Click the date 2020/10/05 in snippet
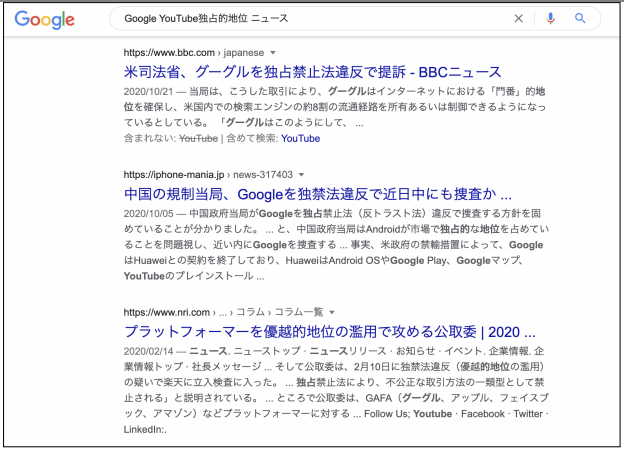This screenshot has width=624, height=450. (148, 214)
